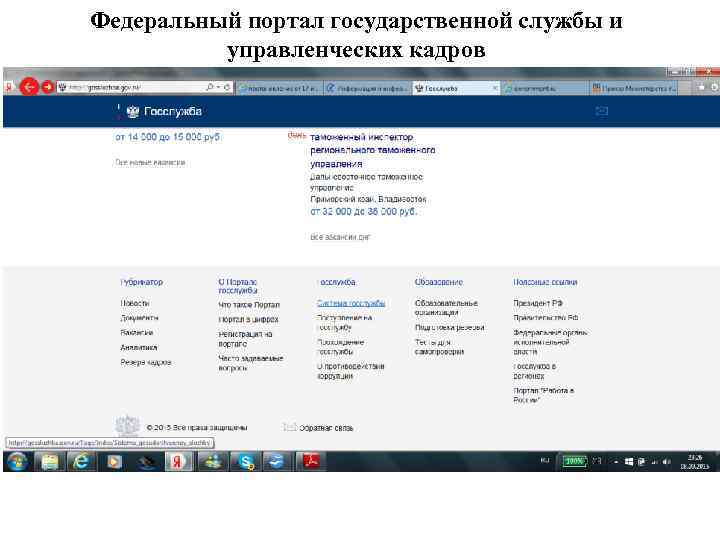Open Регистрация на портале link
This screenshot has width=720, height=540.
(245, 339)
